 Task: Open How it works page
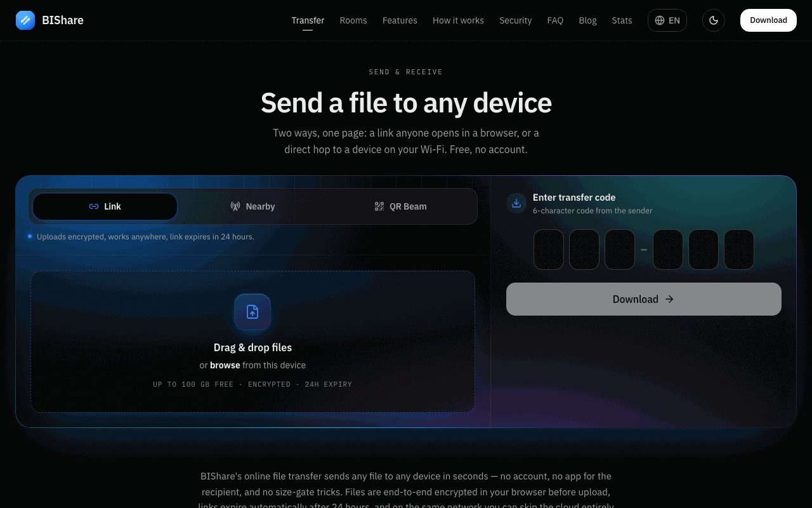click(x=458, y=20)
